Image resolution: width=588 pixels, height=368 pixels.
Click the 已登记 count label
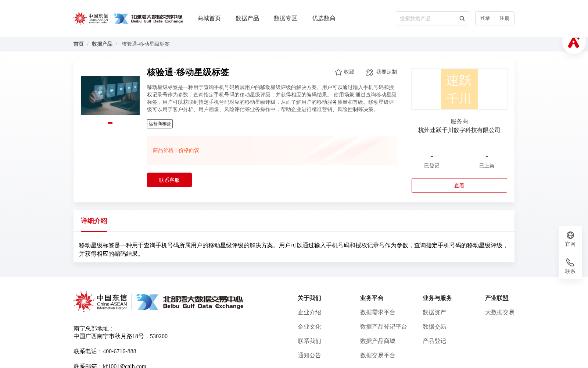pyautogui.click(x=432, y=166)
